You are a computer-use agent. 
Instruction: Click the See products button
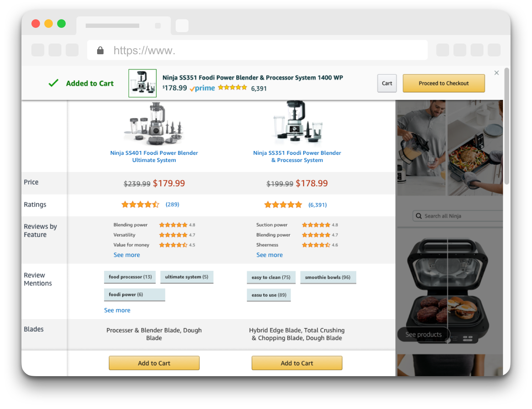[x=423, y=334]
